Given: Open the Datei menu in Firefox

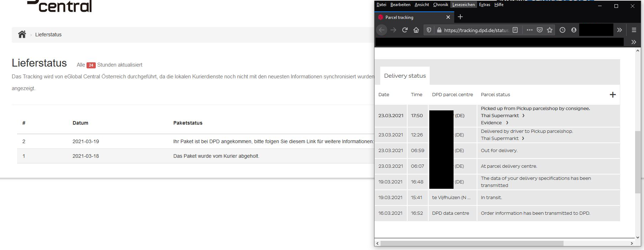Looking at the screenshot, I should (381, 5).
